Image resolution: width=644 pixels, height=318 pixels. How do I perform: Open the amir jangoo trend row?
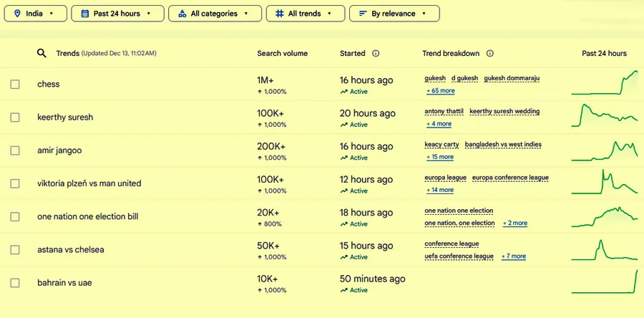[x=59, y=150]
